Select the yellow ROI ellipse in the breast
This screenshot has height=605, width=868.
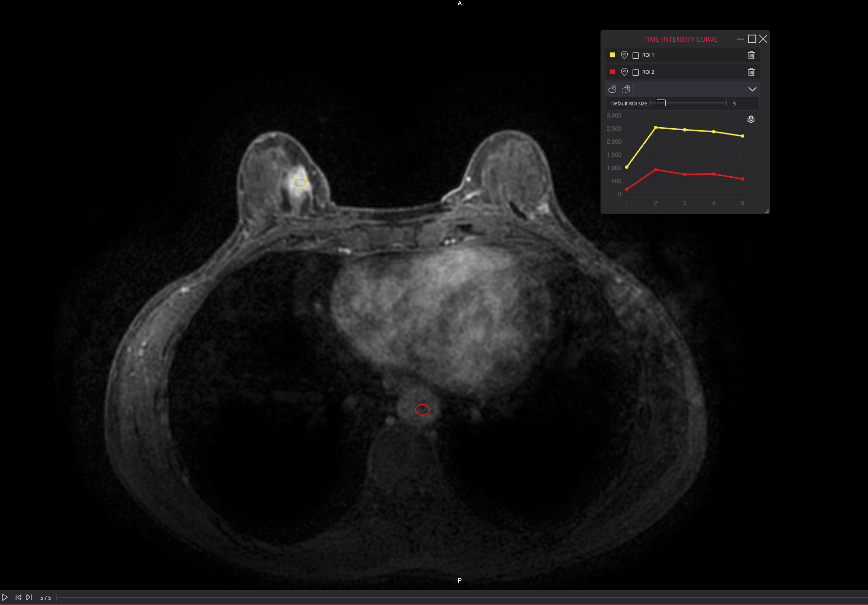pos(300,183)
